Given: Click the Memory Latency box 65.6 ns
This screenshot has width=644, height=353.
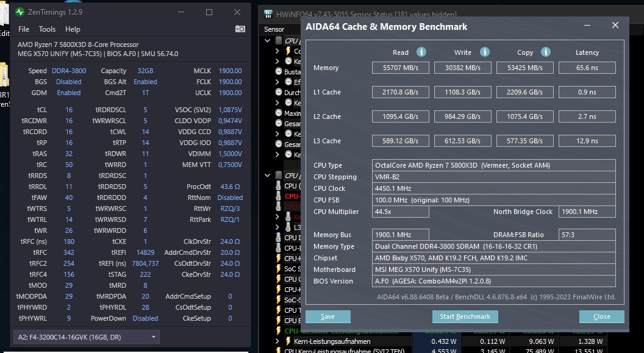Looking at the screenshot, I should coord(587,68).
